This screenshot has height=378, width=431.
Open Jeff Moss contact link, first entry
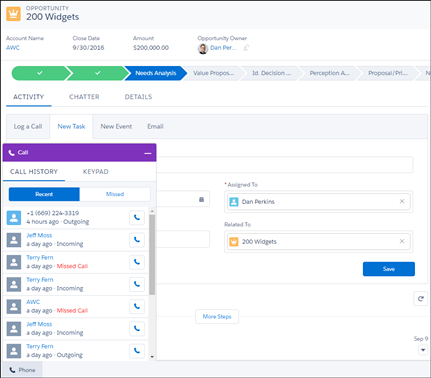coord(39,235)
